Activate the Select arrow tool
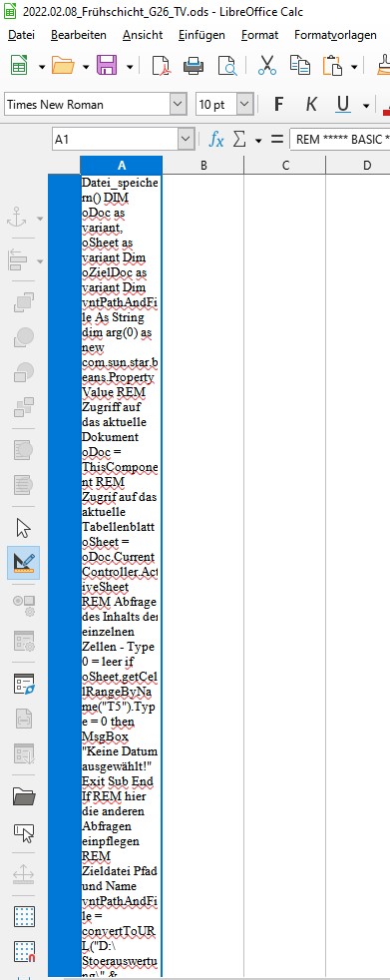The image size is (390, 980). [24, 528]
